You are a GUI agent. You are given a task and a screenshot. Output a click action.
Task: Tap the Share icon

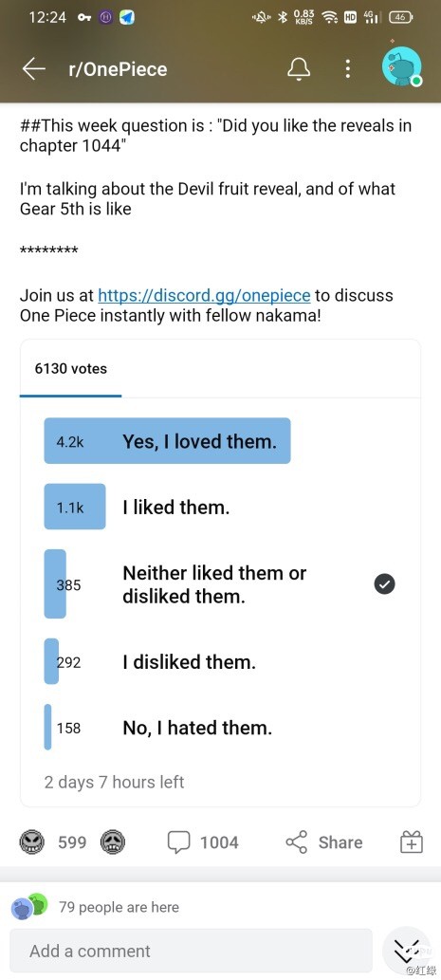tap(297, 841)
